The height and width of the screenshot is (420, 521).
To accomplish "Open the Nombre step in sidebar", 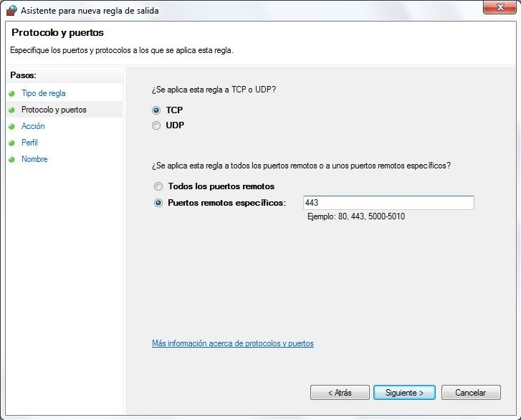I will pyautogui.click(x=34, y=159).
